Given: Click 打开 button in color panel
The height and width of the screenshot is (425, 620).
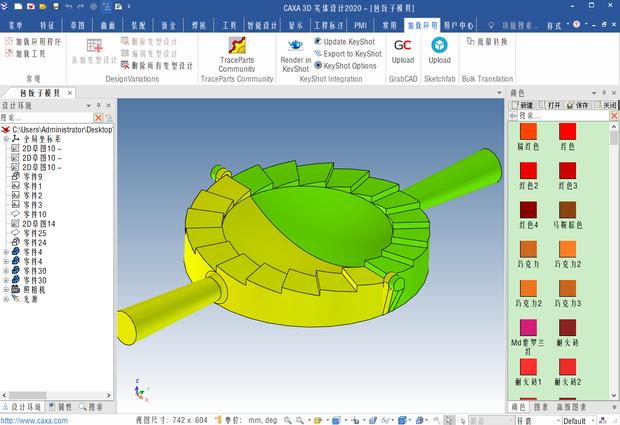Looking at the screenshot, I should (550, 105).
